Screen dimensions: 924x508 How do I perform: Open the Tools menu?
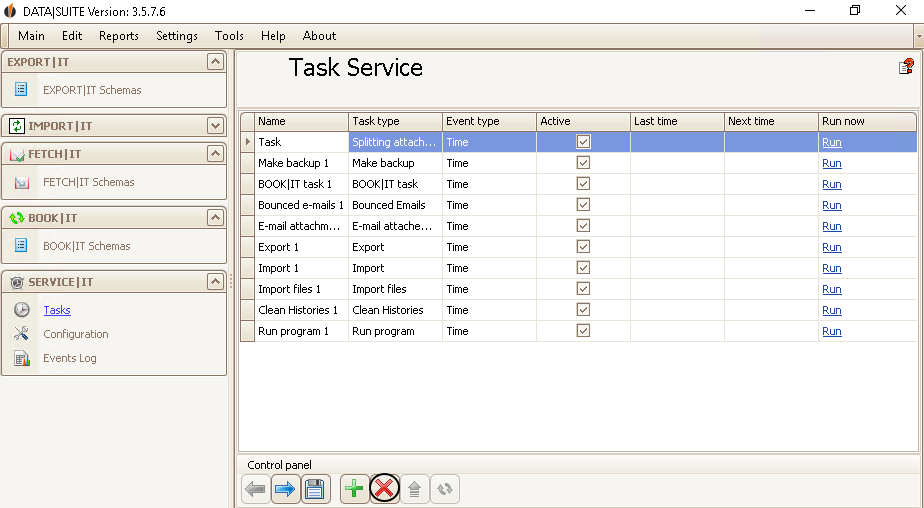tap(229, 36)
